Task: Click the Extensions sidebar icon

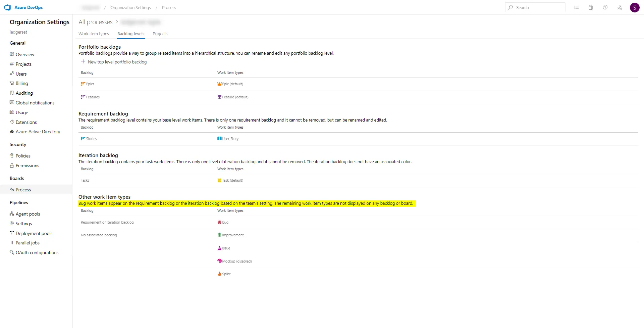Action: click(12, 122)
